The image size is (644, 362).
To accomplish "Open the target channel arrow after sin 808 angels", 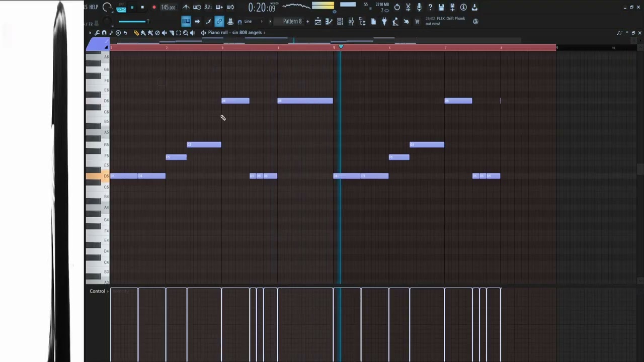I will tap(265, 33).
